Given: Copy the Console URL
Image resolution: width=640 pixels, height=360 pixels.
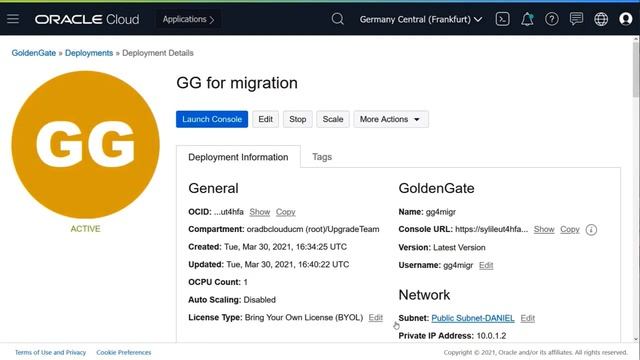Looking at the screenshot, I should pos(570,229).
